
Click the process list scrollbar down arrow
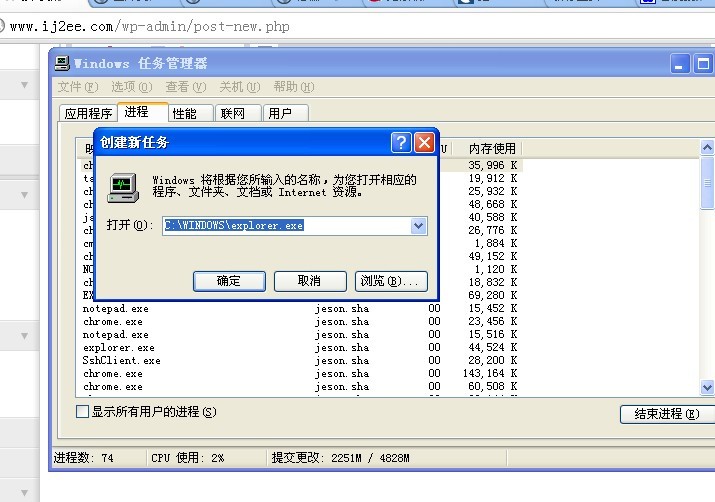coord(707,388)
